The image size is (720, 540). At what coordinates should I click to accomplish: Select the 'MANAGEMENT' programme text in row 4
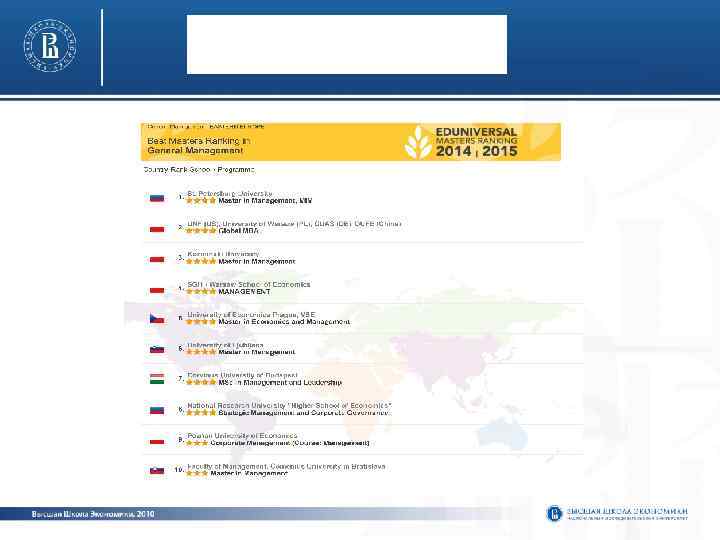pos(244,292)
